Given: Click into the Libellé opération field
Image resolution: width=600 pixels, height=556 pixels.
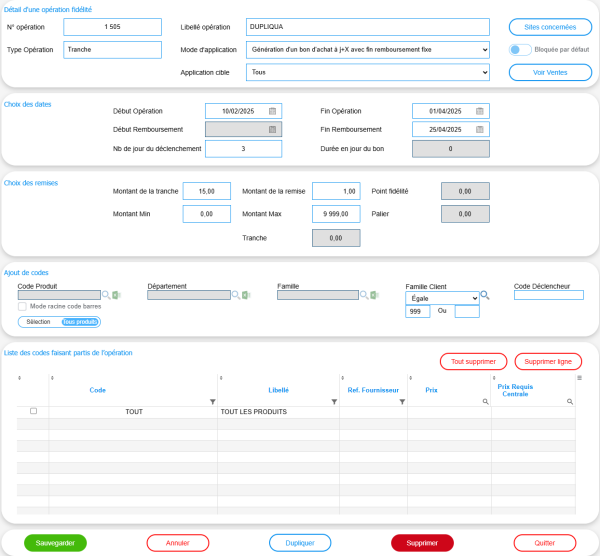Looking at the screenshot, I should pyautogui.click(x=353, y=27).
